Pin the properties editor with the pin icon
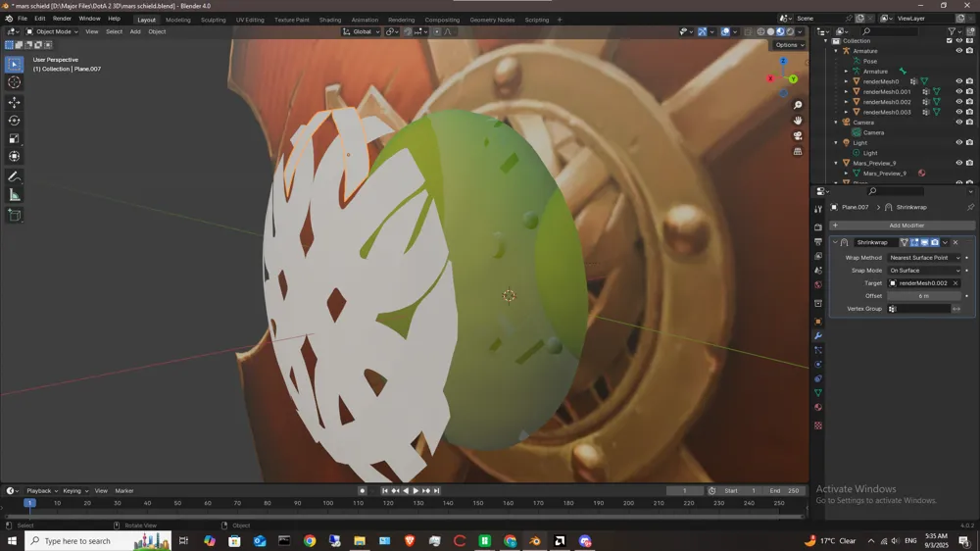 coord(970,207)
